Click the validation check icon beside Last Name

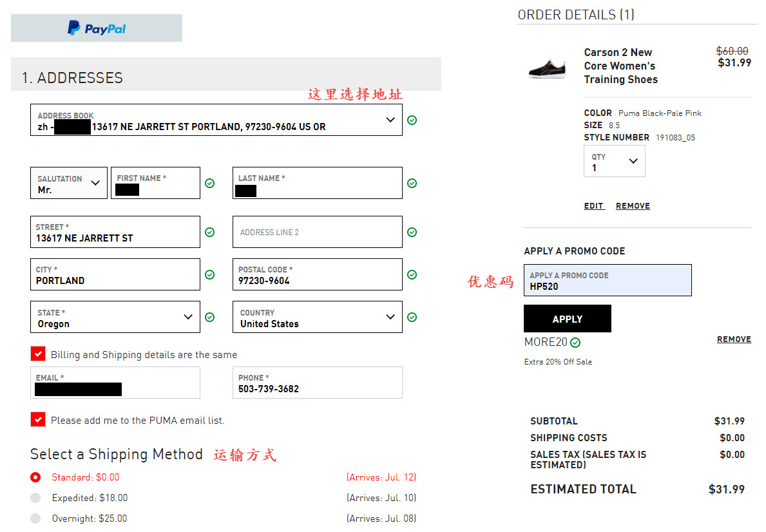tap(412, 183)
